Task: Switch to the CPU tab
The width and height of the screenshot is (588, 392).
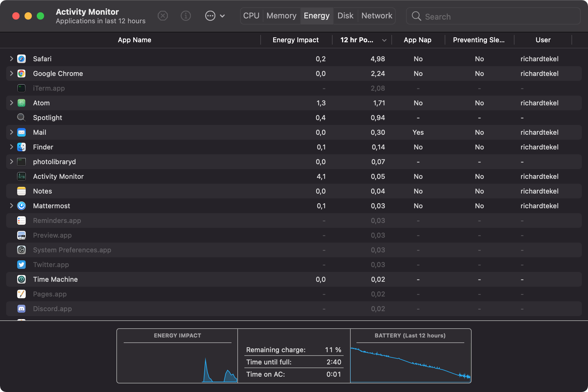Action: 251,16
